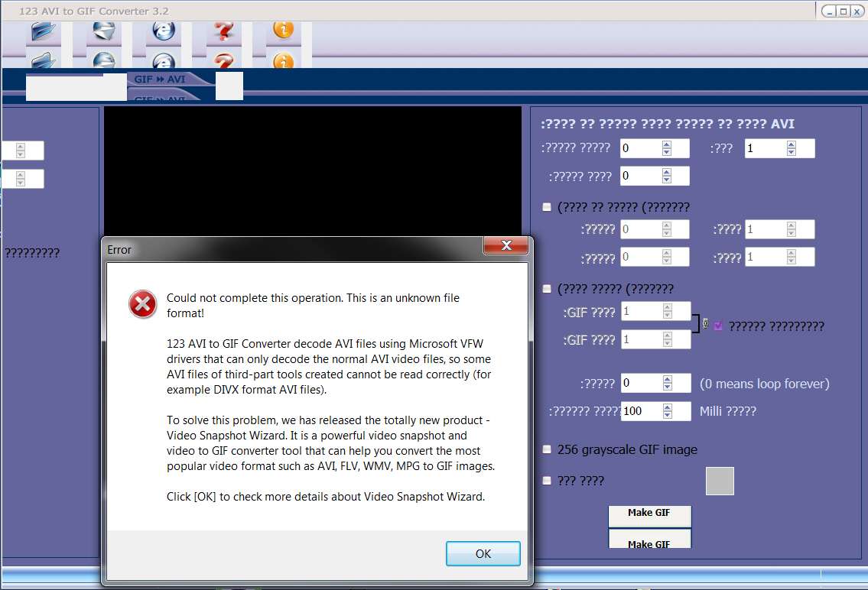Click the input field containing 100
868x590 pixels.
[642, 411]
